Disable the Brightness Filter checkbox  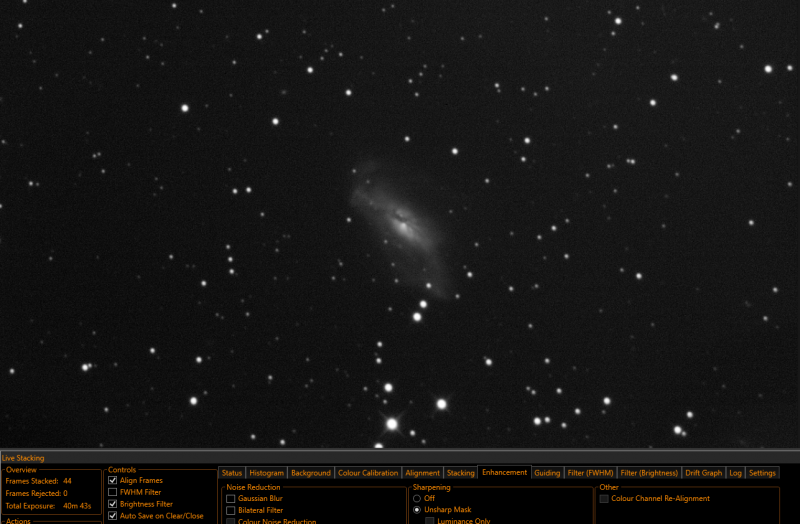pos(113,504)
